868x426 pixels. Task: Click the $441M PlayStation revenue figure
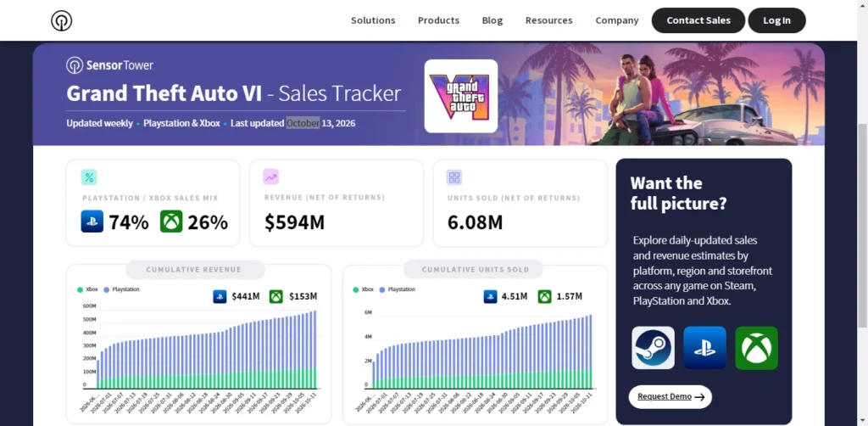[246, 296]
